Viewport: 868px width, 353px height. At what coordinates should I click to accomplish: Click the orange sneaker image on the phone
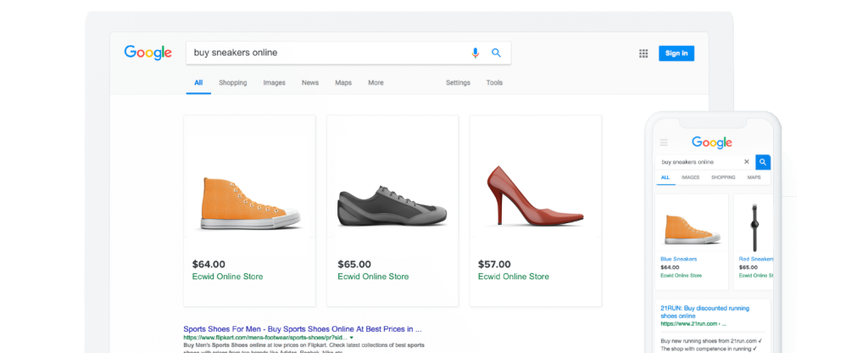[x=692, y=229]
